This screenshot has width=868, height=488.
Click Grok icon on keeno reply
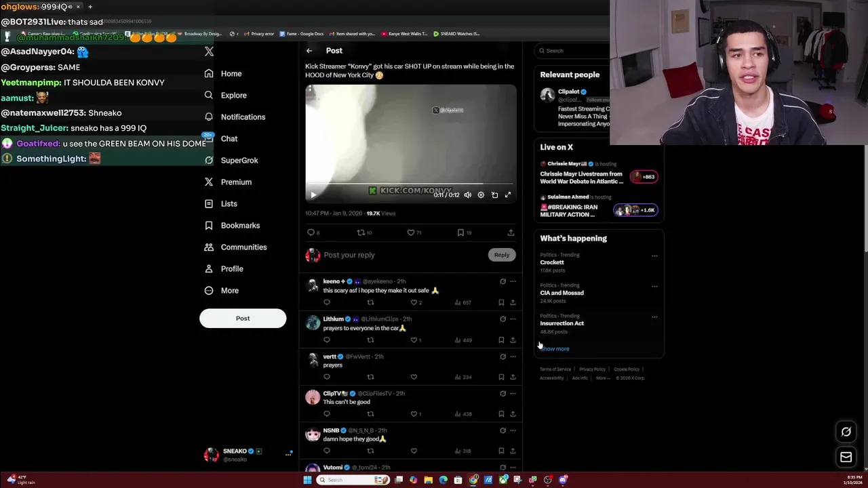pos(502,281)
